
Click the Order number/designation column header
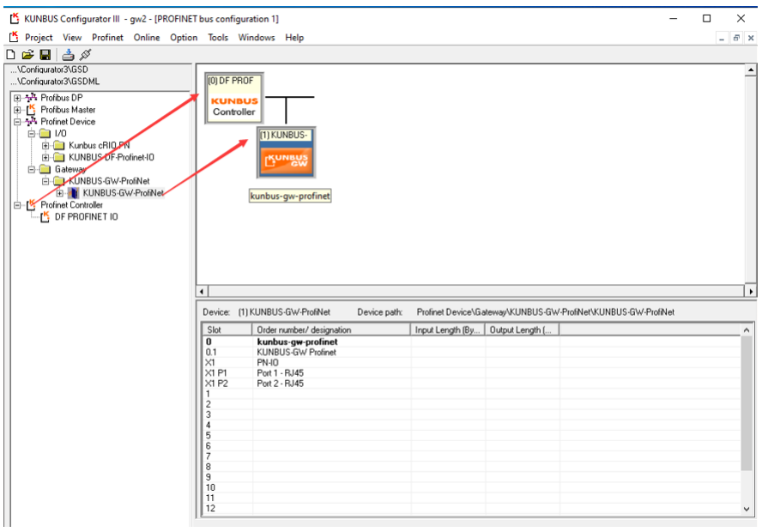331,329
